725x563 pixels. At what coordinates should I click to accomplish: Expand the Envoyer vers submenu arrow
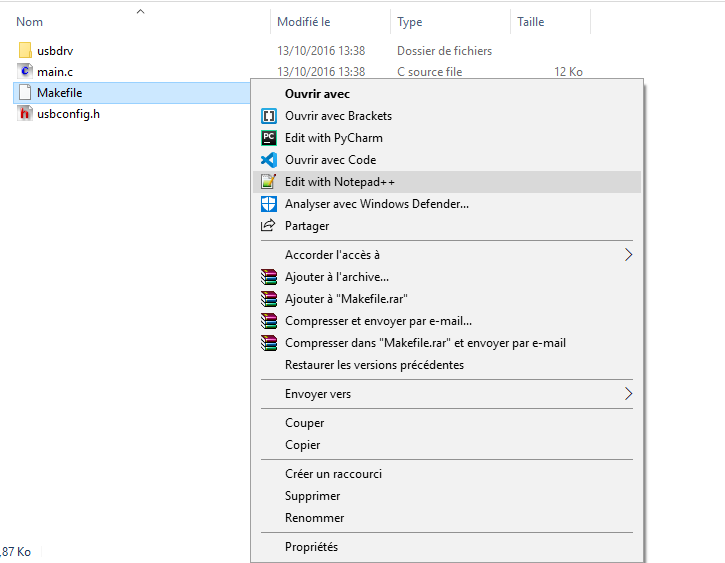click(x=629, y=394)
